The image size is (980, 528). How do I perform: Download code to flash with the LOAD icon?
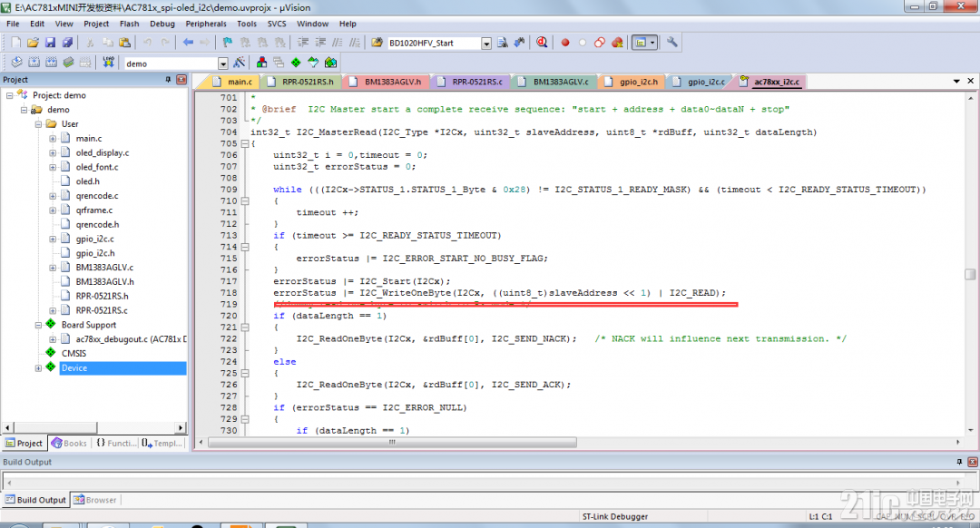(x=109, y=63)
